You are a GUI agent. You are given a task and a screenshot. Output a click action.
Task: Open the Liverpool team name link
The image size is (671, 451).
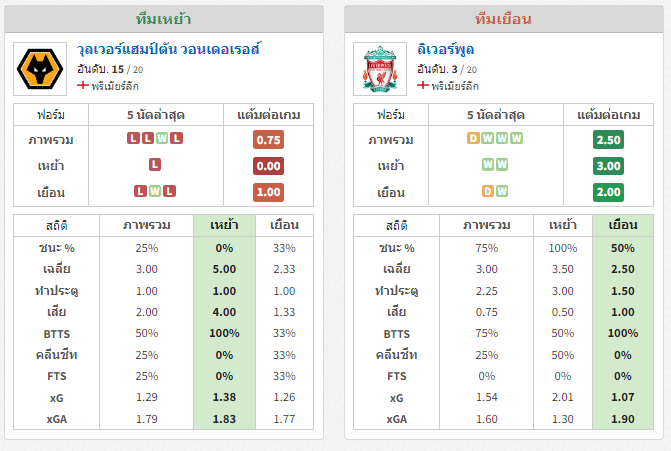[445, 49]
